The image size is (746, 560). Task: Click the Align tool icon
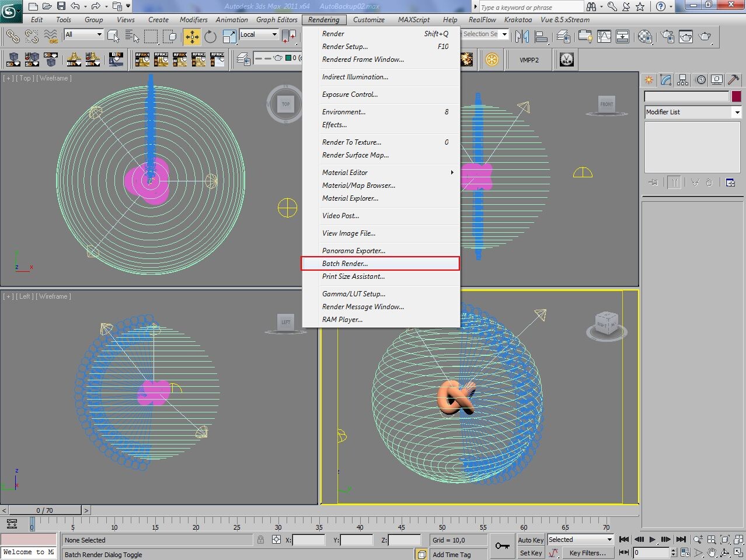pyautogui.click(x=541, y=37)
